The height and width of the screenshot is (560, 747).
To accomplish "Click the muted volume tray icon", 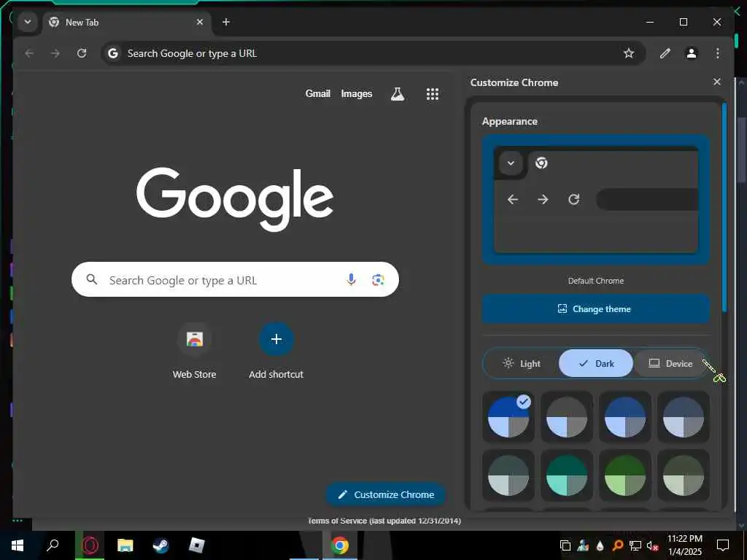I will click(652, 545).
